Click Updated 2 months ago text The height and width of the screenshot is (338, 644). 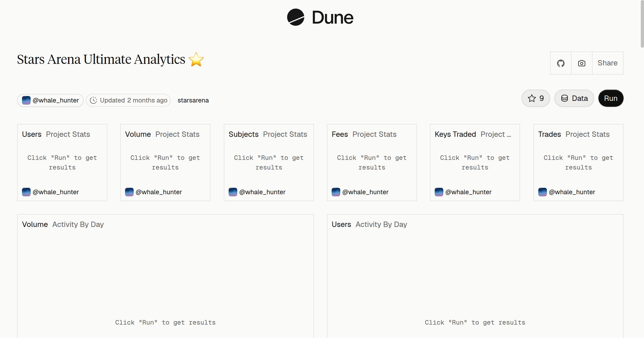coord(134,100)
